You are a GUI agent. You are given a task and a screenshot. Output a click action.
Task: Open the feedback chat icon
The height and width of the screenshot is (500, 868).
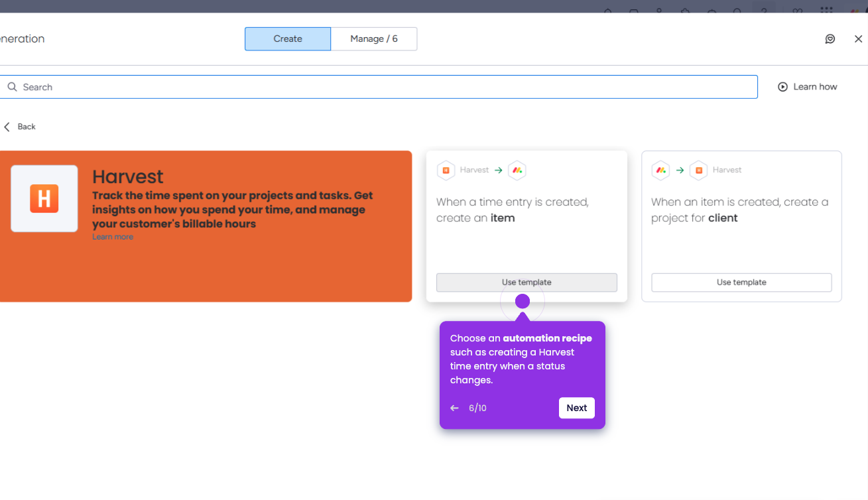[x=830, y=39]
